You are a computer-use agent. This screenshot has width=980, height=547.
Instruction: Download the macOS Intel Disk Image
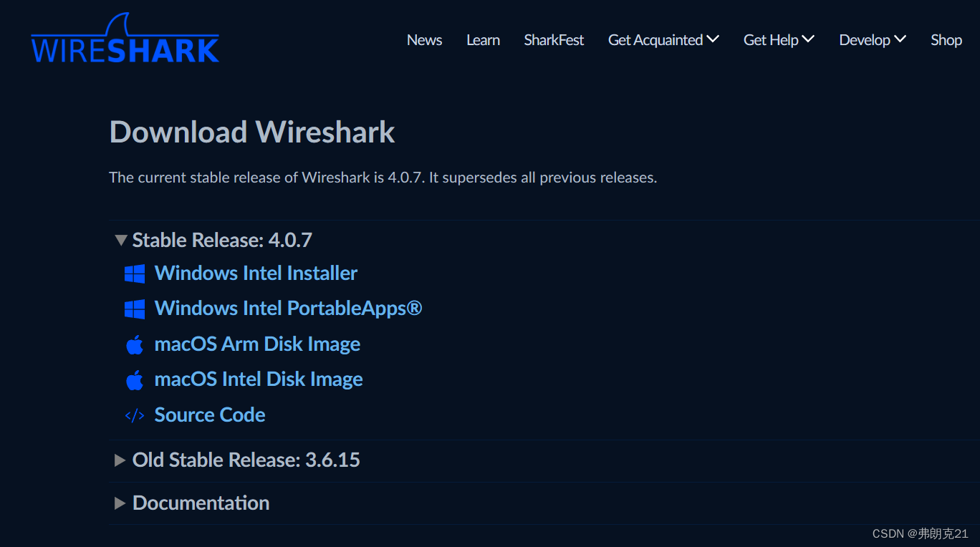point(259,379)
